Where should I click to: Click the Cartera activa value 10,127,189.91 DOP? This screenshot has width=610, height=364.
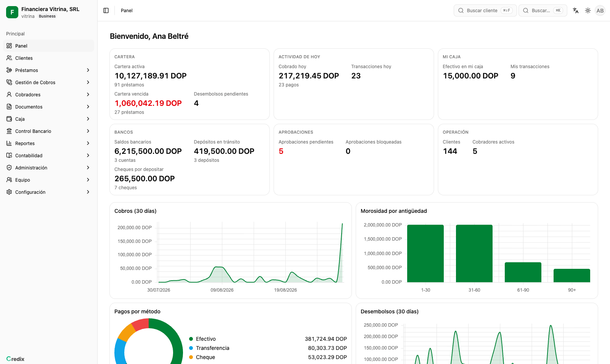pos(151,76)
